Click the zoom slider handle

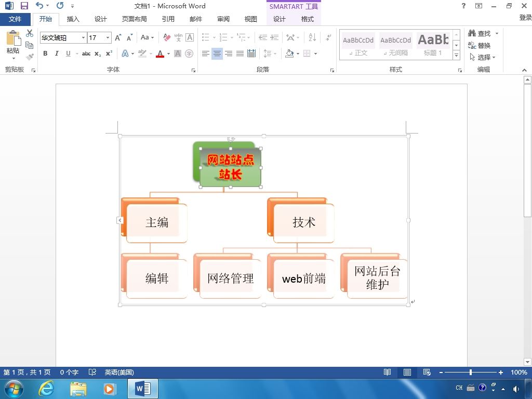(x=471, y=372)
